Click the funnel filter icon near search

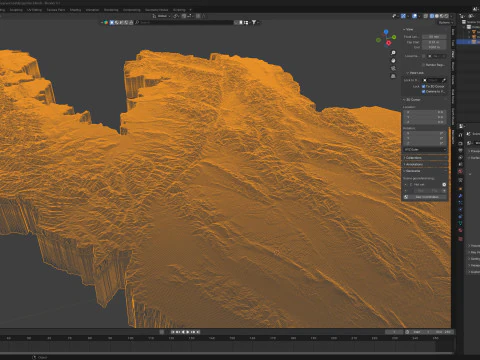[x=254, y=22]
